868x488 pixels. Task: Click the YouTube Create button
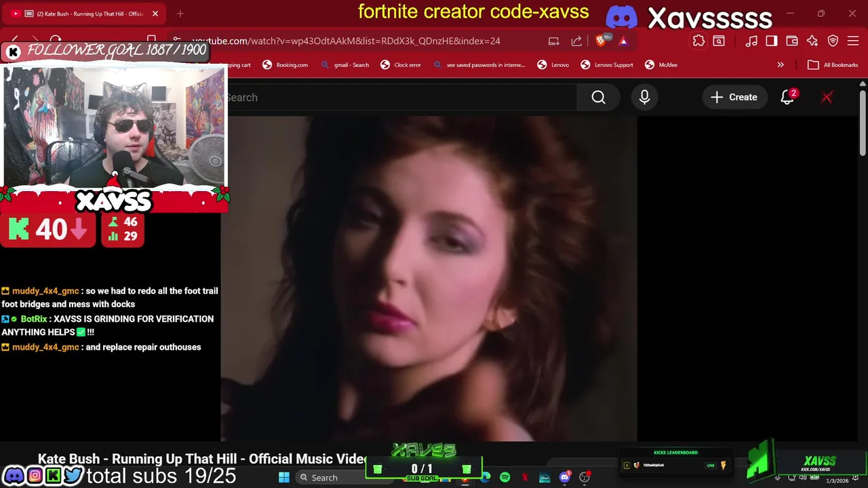(x=734, y=98)
